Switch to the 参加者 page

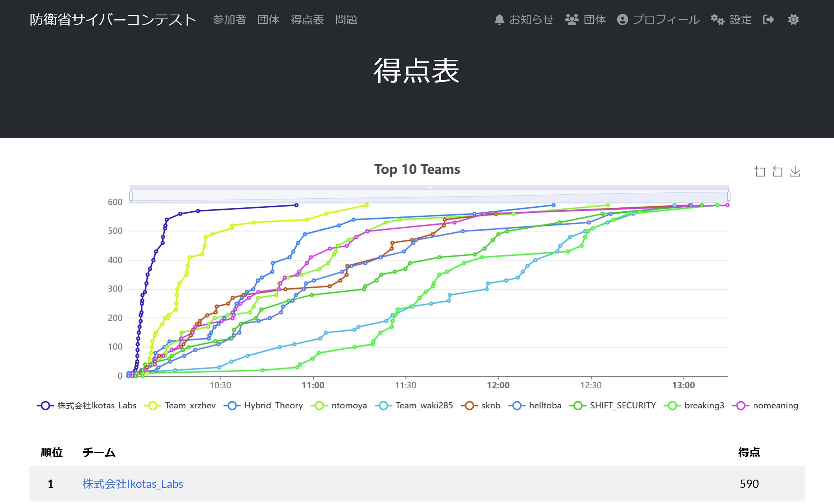tap(229, 20)
